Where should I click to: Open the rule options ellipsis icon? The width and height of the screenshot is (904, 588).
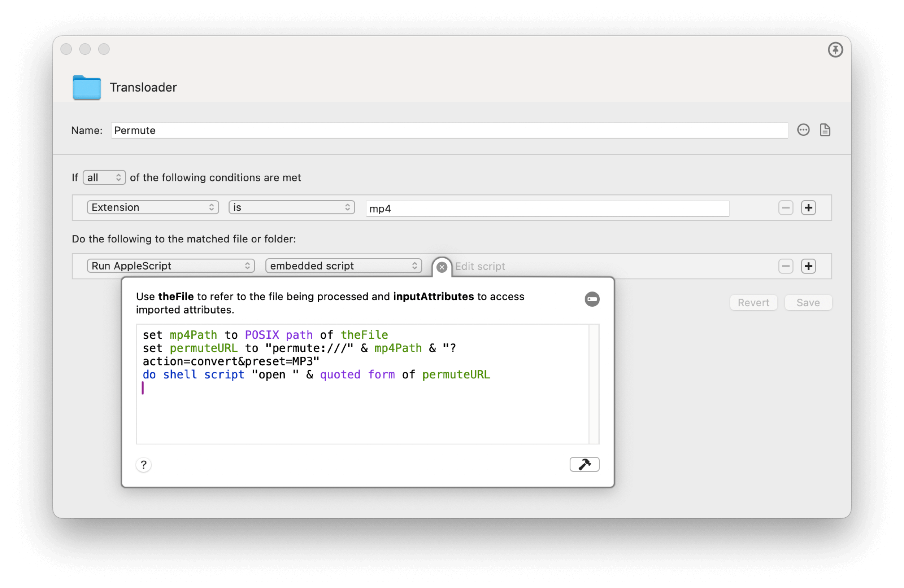[803, 130]
